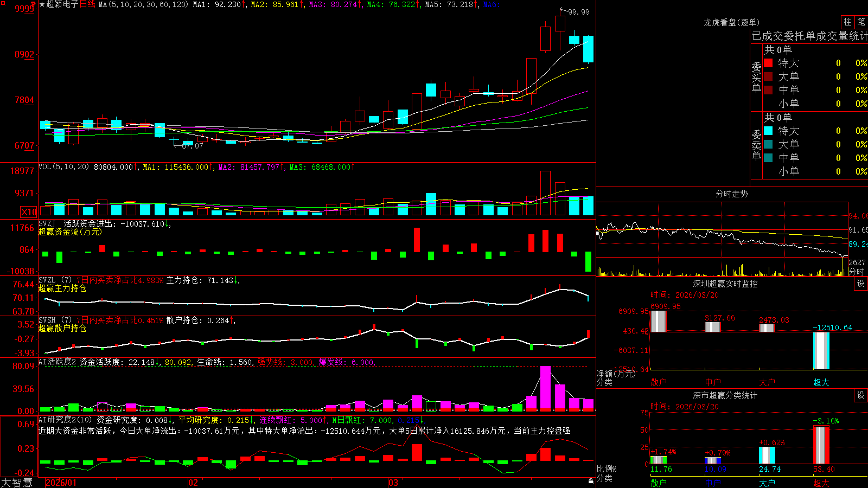This screenshot has width=868, height=488.
Task: Click the cyan 特大 sell-order swatch
Action: click(x=768, y=131)
